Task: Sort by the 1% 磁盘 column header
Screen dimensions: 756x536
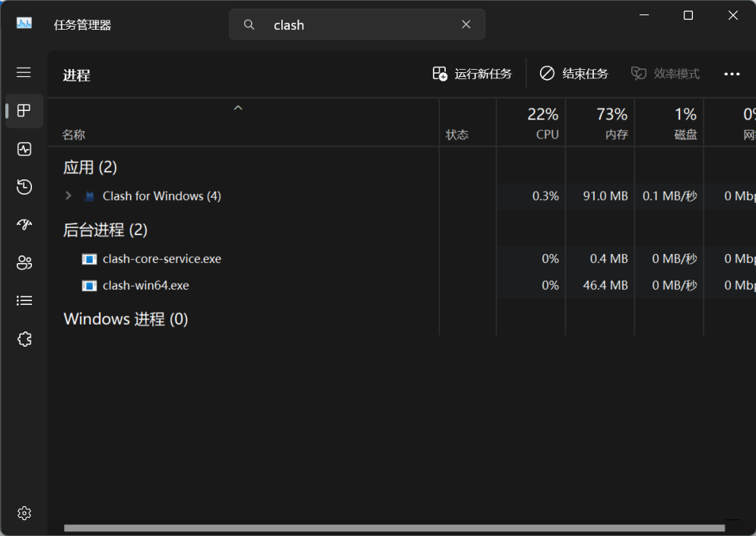Action: coord(669,122)
